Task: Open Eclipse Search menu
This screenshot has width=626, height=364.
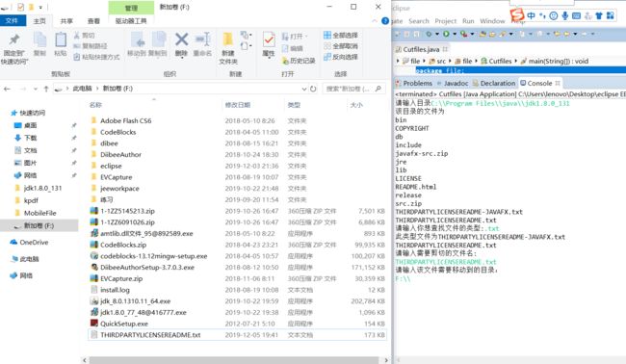Action: (418, 21)
